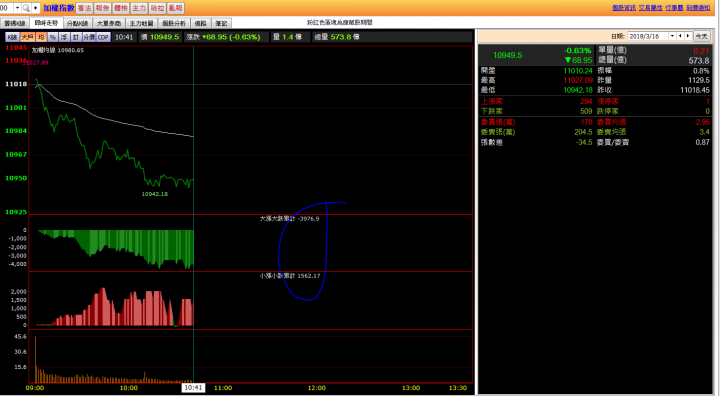This screenshot has height=396, width=720.
Task: Open the 到價通知 price alert link
Action: [x=698, y=8]
